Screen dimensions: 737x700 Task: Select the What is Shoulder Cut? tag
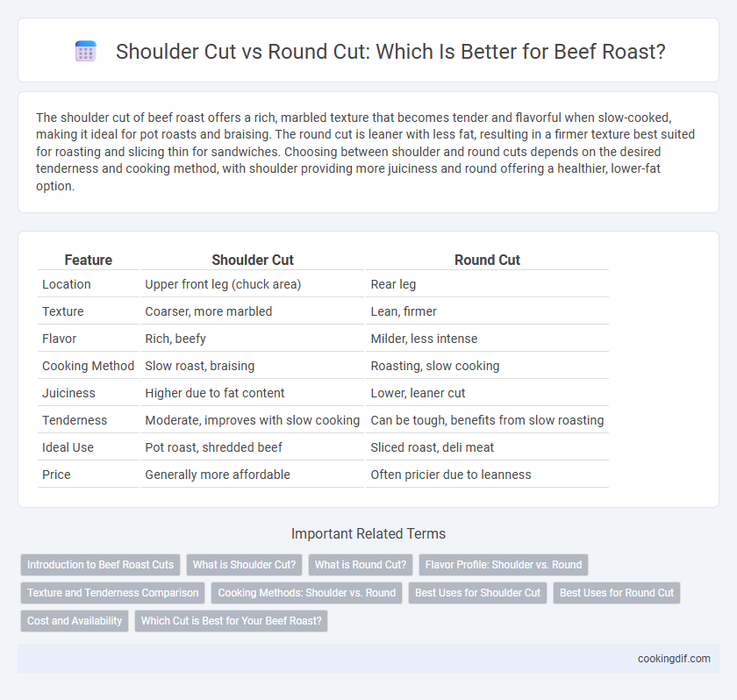245,565
